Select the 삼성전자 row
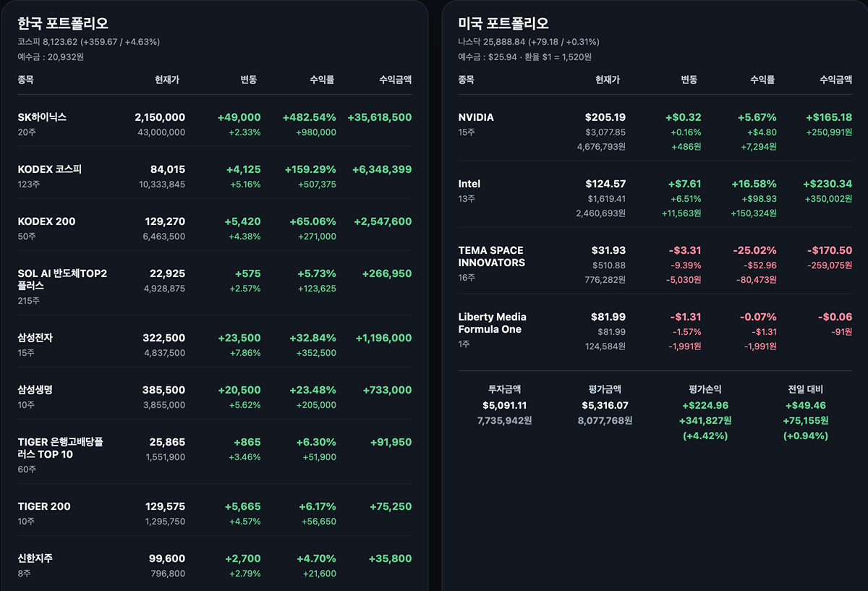 [x=215, y=345]
